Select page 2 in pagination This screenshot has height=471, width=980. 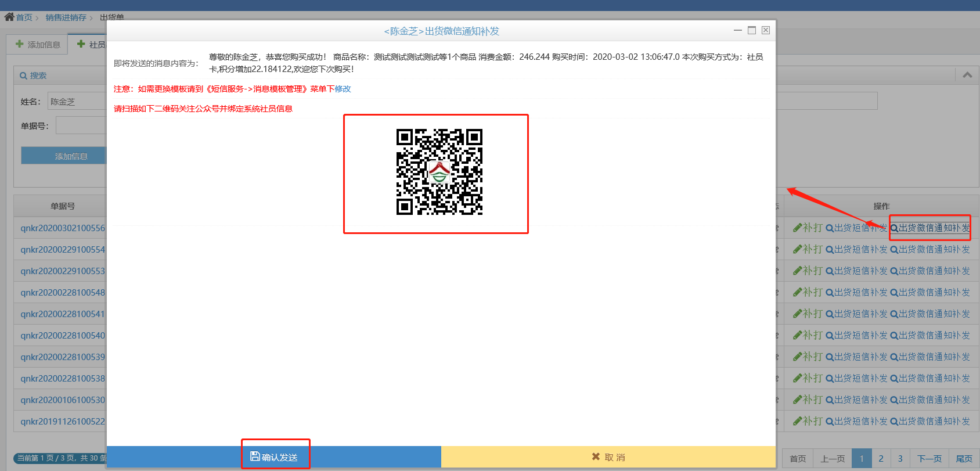pos(881,458)
